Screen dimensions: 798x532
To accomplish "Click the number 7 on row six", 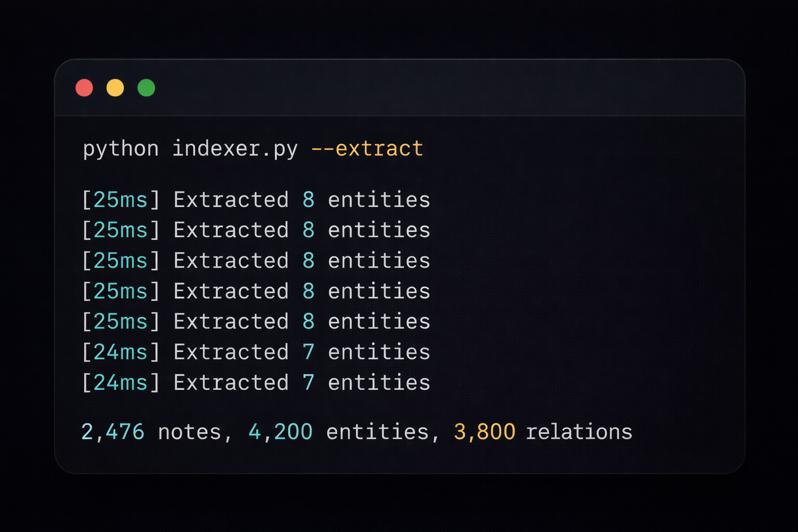I will [x=309, y=352].
